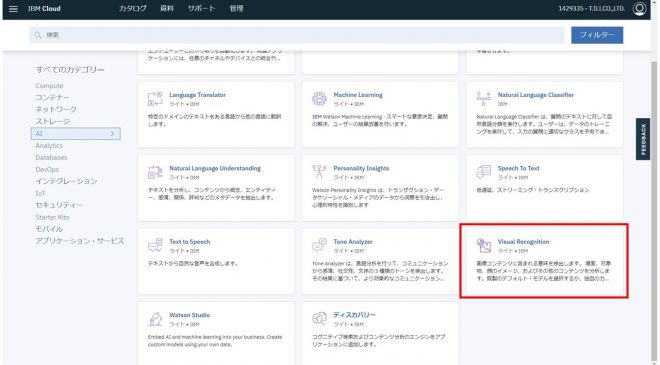Open the Natural Language Classifier title link
This screenshot has height=365, width=660.
(x=535, y=95)
